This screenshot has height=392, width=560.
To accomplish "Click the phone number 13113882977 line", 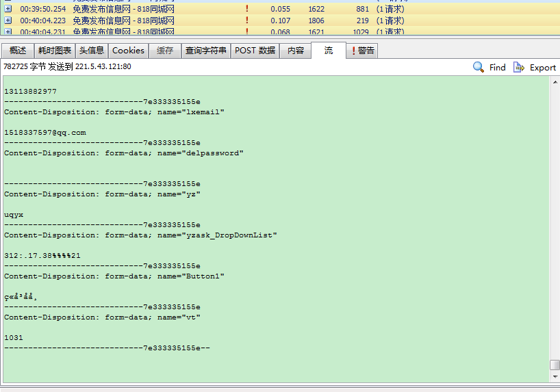I will 30,92.
